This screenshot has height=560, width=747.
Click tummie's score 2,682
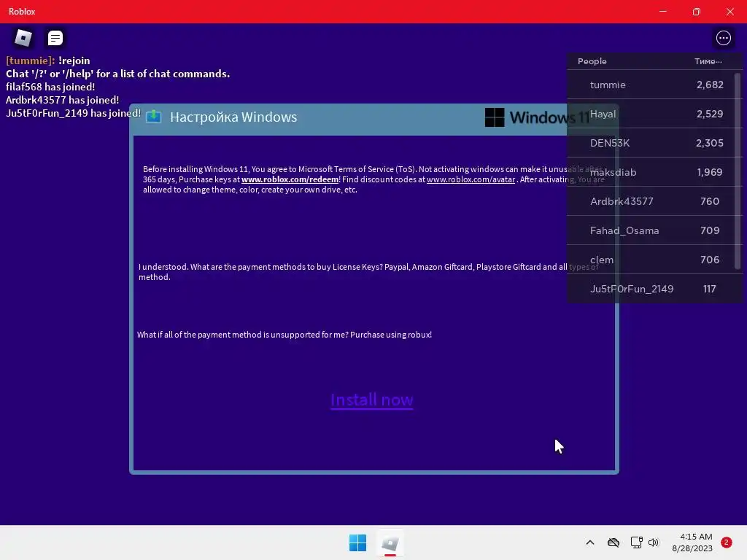click(x=710, y=85)
